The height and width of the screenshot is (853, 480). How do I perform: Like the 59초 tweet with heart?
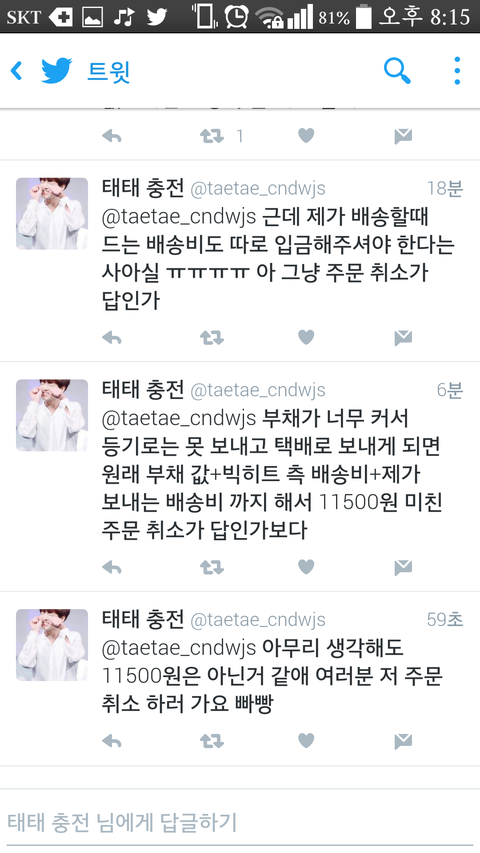click(306, 740)
